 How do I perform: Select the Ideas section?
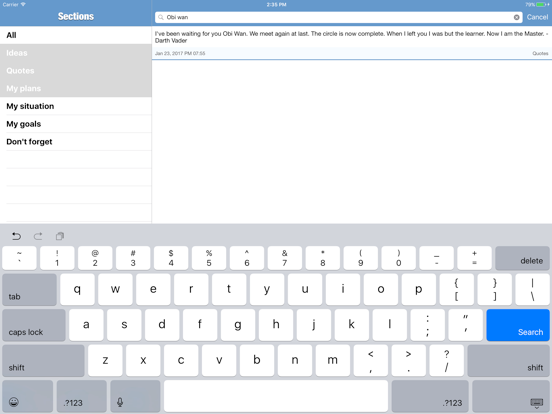pyautogui.click(x=76, y=53)
